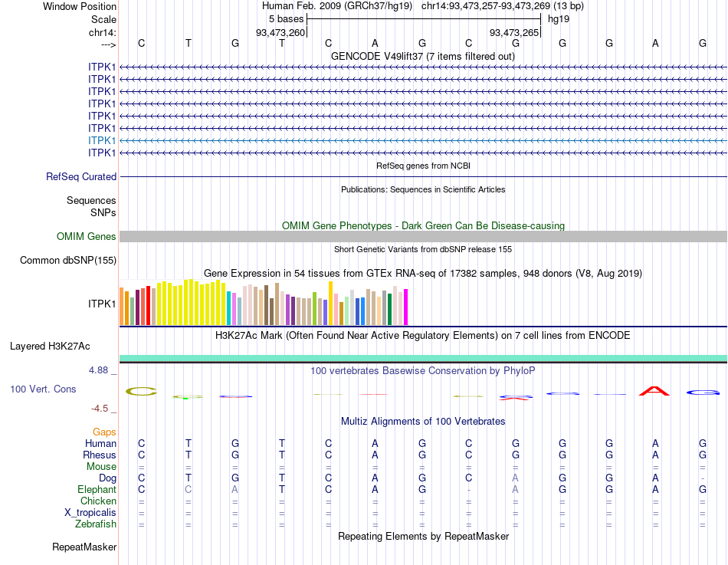Click Short Genetic Variants from dbSNP title
Image resolution: width=728 pixels, height=565 pixels.
[x=423, y=249]
